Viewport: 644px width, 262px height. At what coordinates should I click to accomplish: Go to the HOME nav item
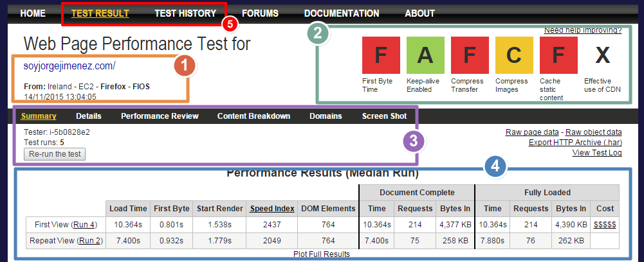(x=33, y=13)
